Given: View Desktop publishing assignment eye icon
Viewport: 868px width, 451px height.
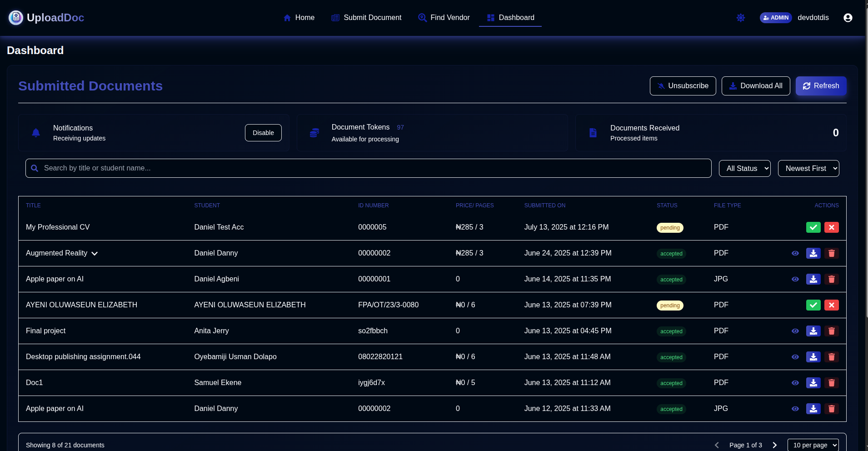Looking at the screenshot, I should coord(795,357).
